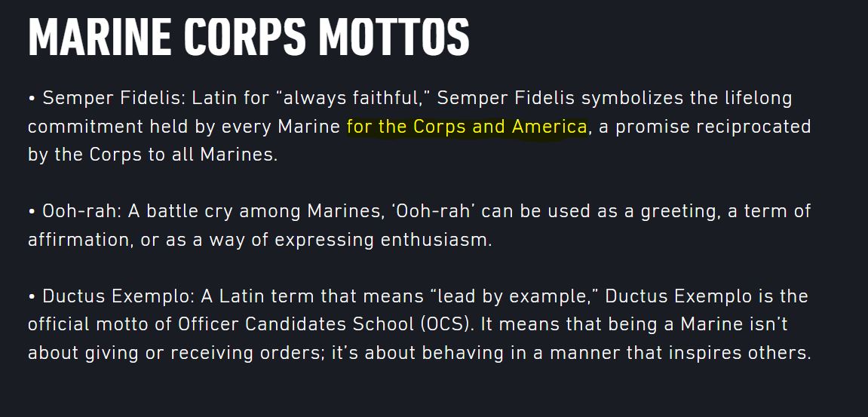
Task: Click the highlighted "for the Corps and America" text
Action: tap(466, 127)
